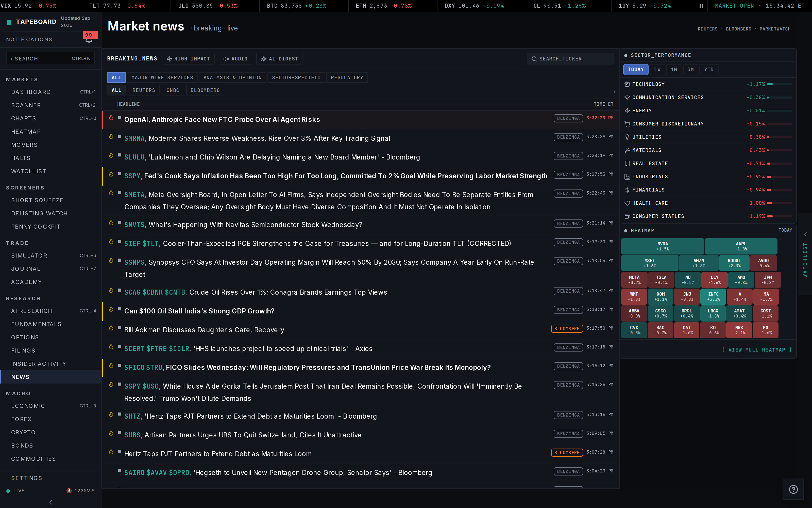Click the help question mark icon
The height and width of the screenshot is (508, 812).
[793, 489]
